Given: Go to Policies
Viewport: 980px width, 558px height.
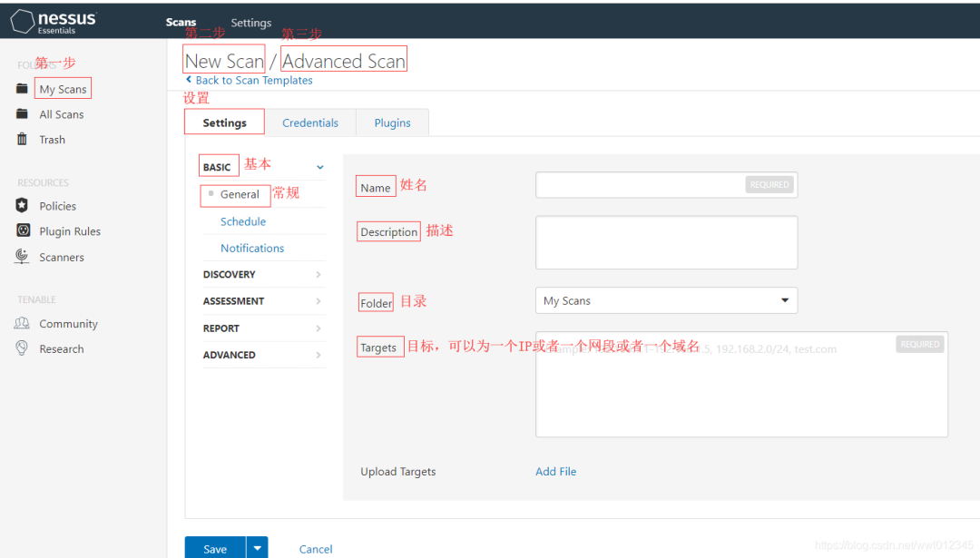Looking at the screenshot, I should (x=57, y=206).
